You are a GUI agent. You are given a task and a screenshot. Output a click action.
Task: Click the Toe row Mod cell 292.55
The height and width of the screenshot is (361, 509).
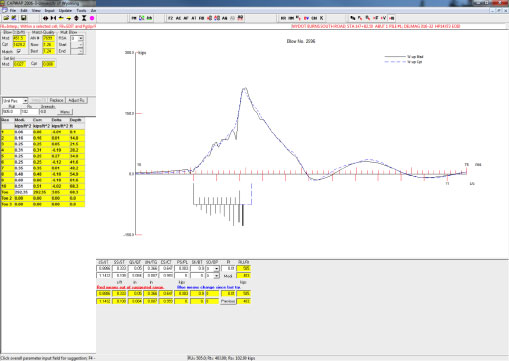pos(23,193)
